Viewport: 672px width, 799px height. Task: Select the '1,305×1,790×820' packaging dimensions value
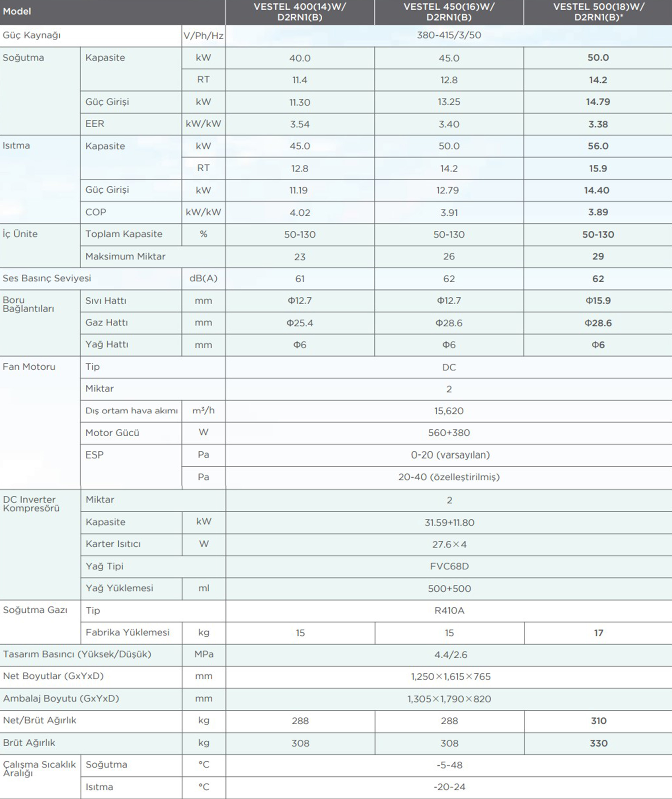pyautogui.click(x=450, y=699)
